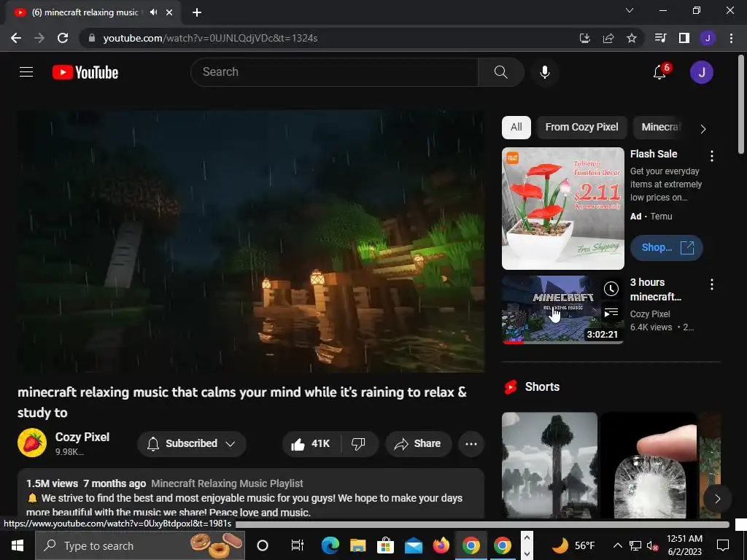The width and height of the screenshot is (747, 560).
Task: Start voice search with the microphone
Action: tap(544, 72)
